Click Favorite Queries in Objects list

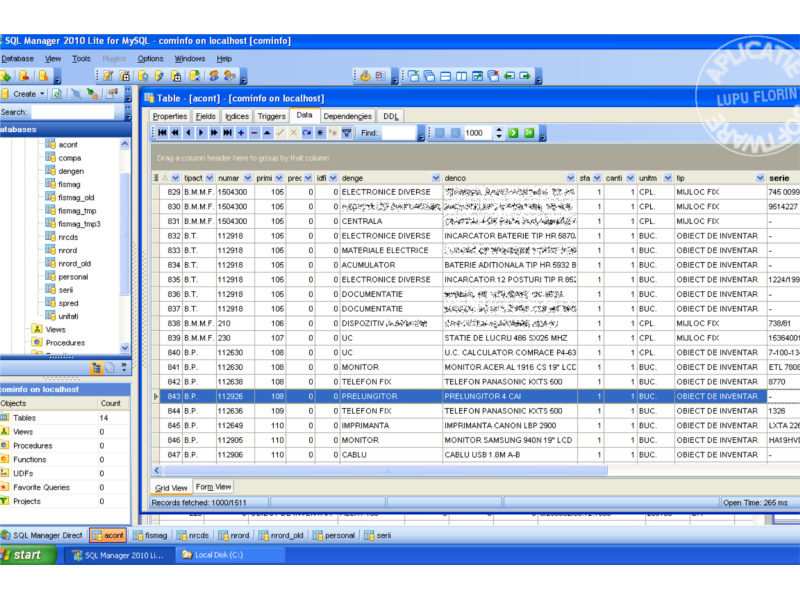click(x=41, y=487)
